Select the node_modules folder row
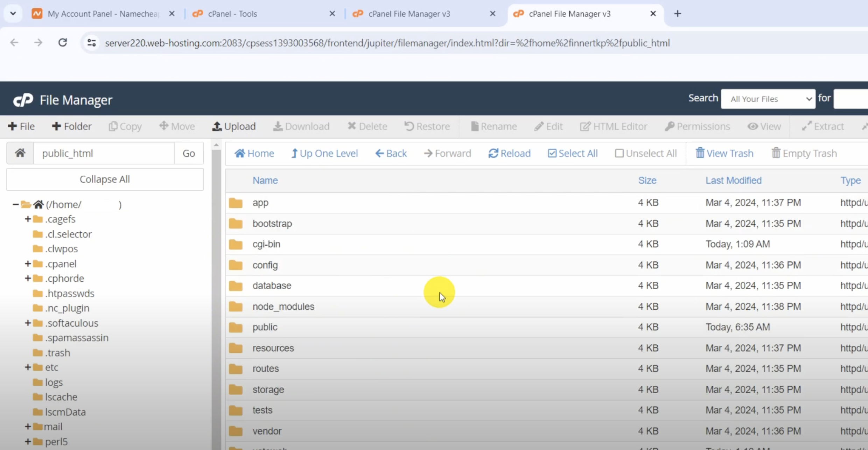Viewport: 868px width, 450px height. tap(547, 307)
